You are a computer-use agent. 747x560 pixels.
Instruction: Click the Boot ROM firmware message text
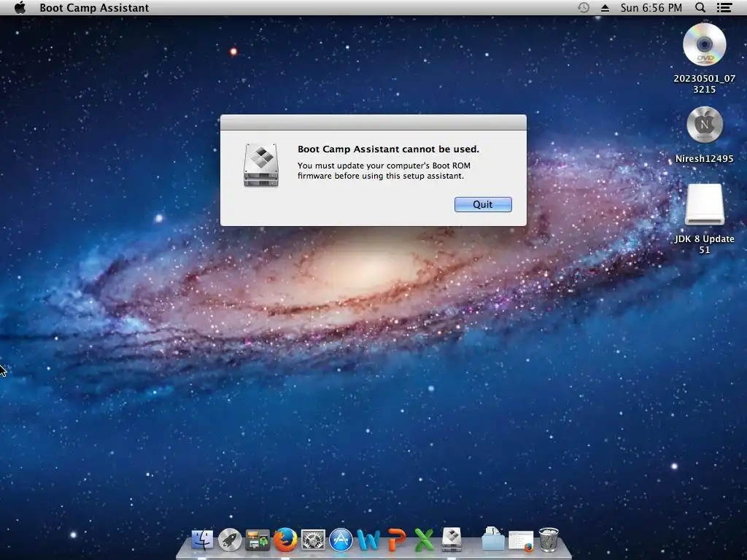tap(384, 171)
